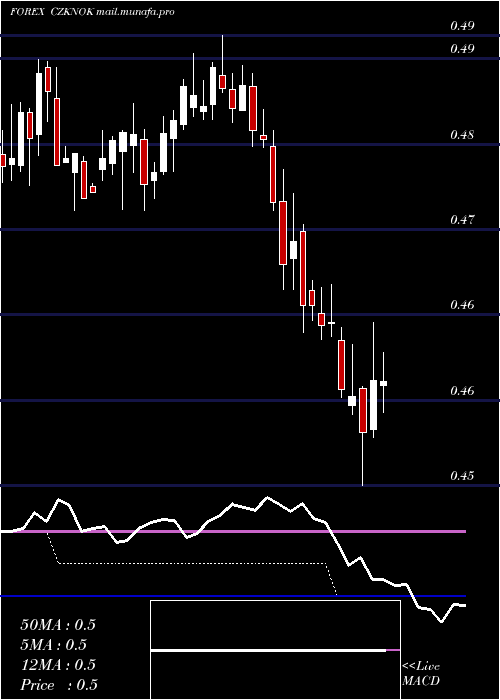Click the 5MA : 0.5 readout
The width and height of the screenshot is (500, 700).
click(54, 645)
